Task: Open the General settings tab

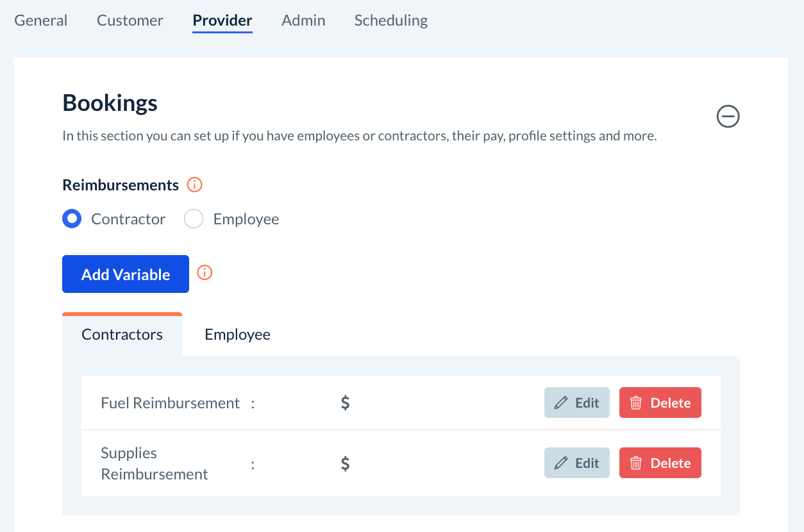Action: (41, 21)
